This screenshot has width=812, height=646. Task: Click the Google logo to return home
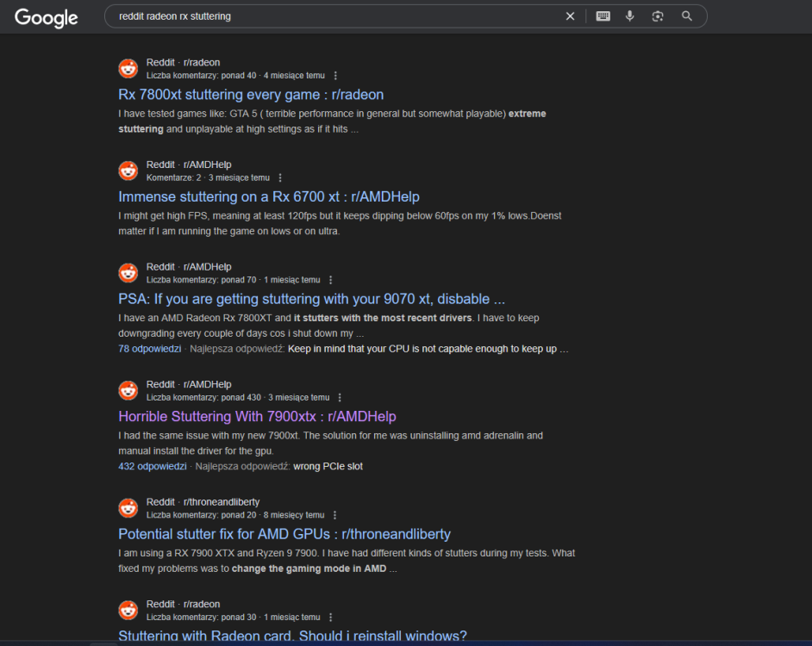tap(46, 18)
